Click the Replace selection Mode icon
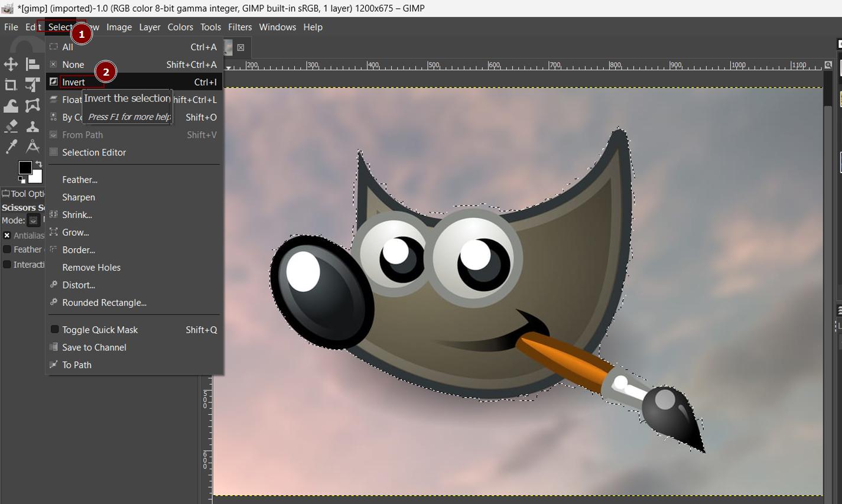 tap(34, 220)
